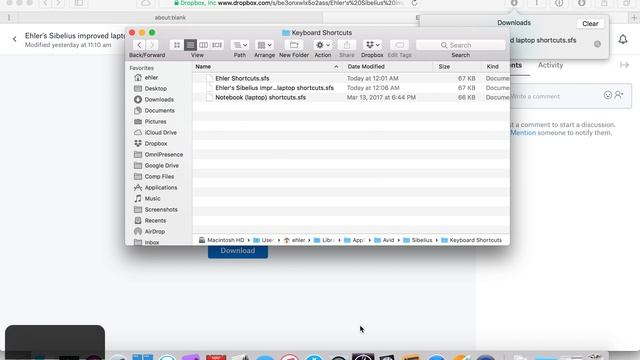Open OmniPresence in Finder sidebar
The image size is (640, 360).
(163, 155)
